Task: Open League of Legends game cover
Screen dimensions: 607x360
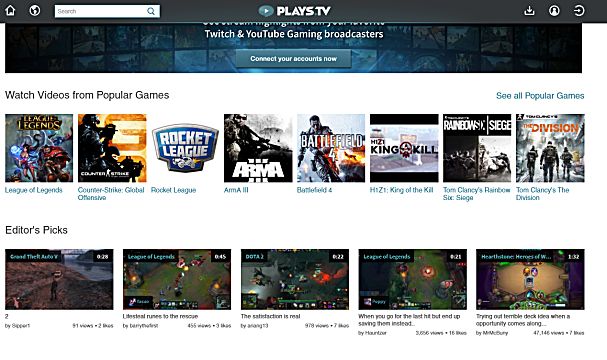Action: click(39, 148)
